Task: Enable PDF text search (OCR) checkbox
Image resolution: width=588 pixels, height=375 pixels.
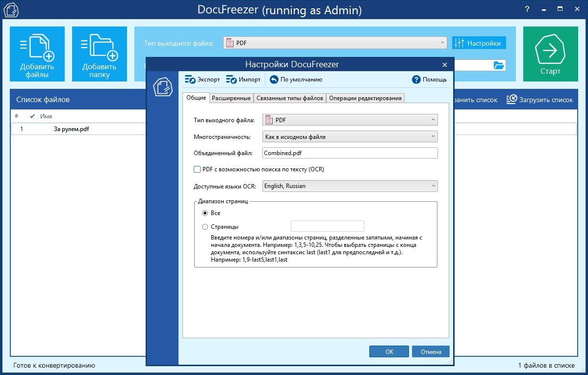Action: 197,169
